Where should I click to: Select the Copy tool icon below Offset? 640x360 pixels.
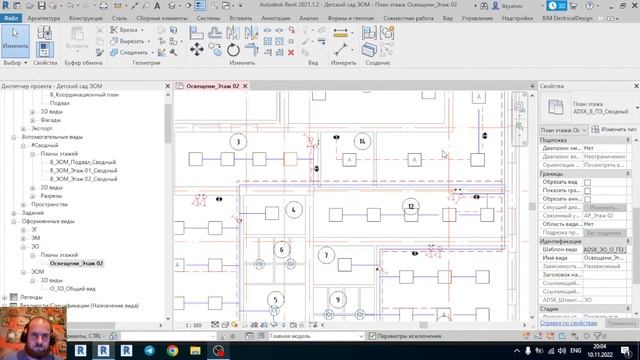point(215,50)
